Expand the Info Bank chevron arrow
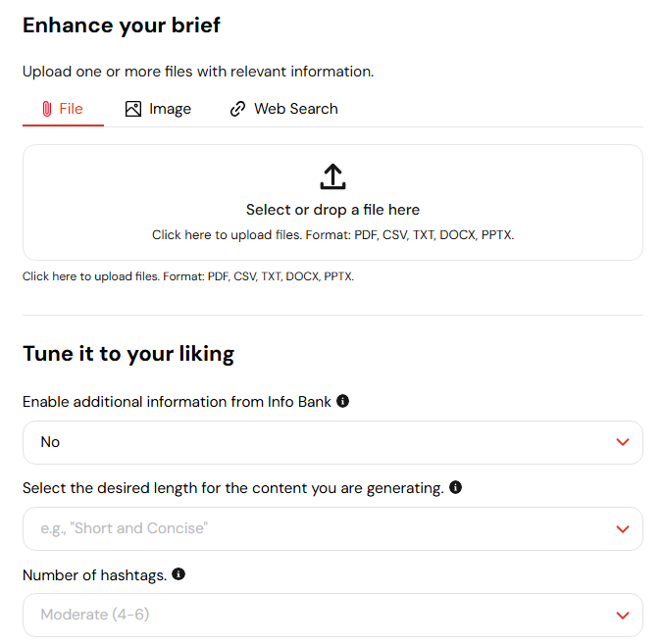This screenshot has width=663, height=644. 623,442
